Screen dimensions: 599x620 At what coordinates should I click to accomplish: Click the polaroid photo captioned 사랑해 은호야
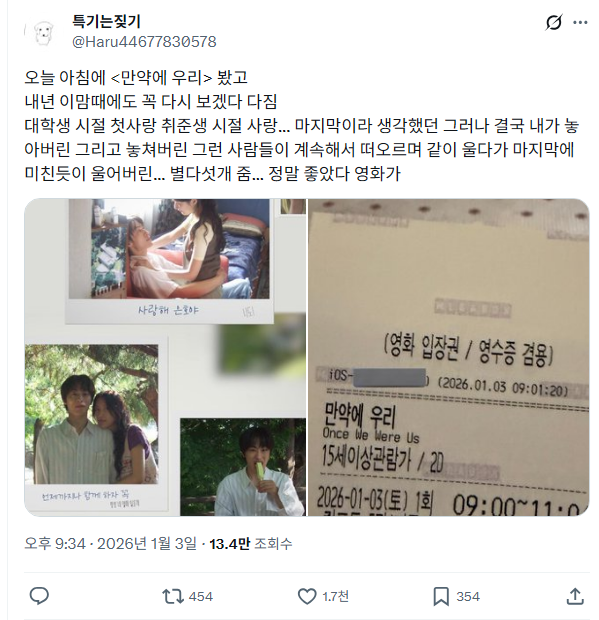point(170,261)
